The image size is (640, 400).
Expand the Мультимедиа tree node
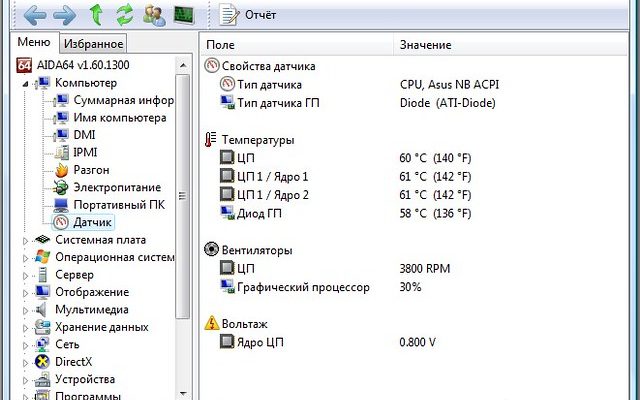tap(26, 310)
